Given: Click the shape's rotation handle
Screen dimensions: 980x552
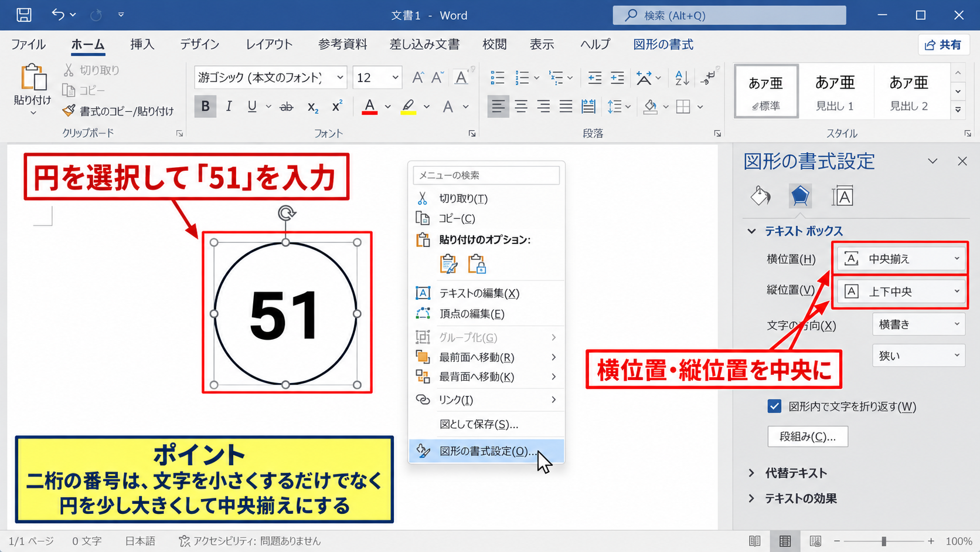Looking at the screenshot, I should [x=286, y=213].
